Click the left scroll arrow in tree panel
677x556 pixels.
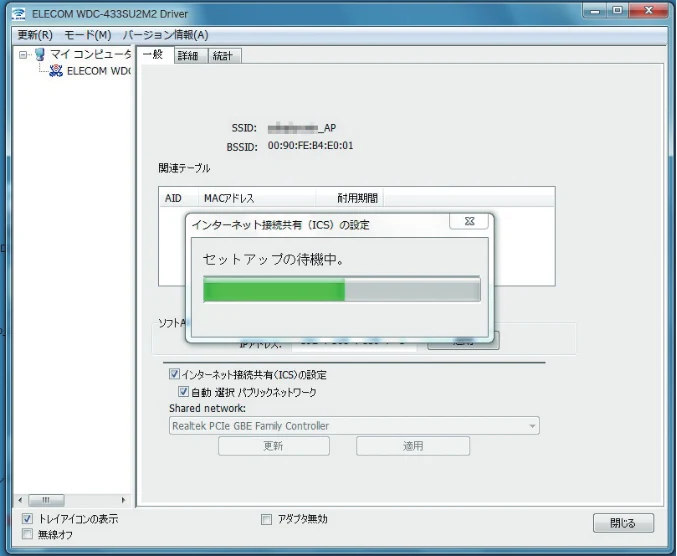pyautogui.click(x=20, y=500)
